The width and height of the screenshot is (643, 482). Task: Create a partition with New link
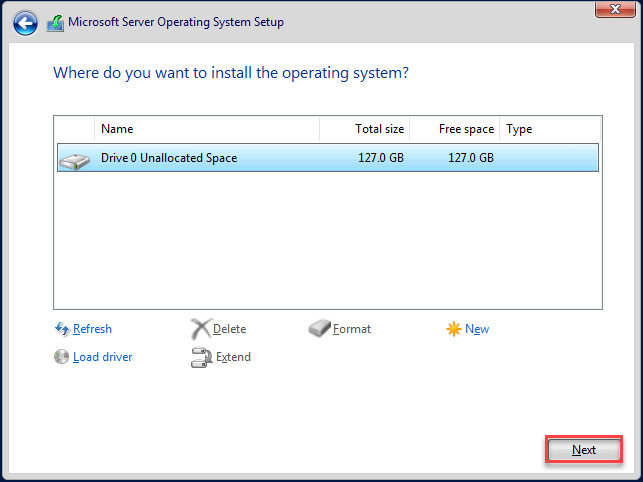click(477, 329)
